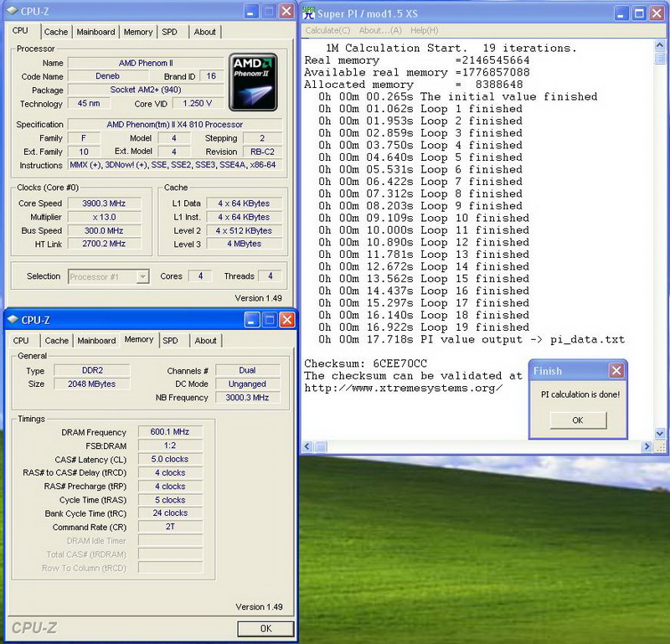Close the Finish dialog with X
This screenshot has height=644, width=670.
[616, 371]
